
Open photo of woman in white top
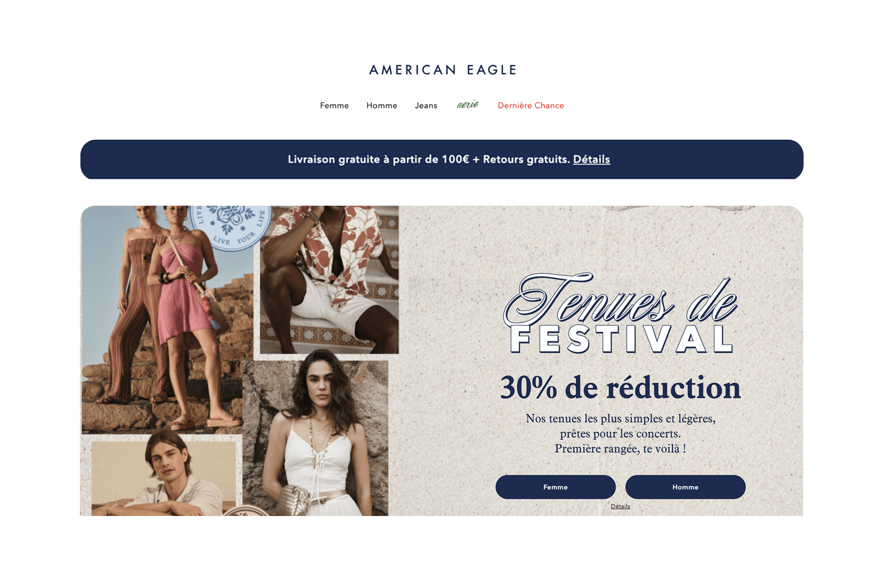pyautogui.click(x=315, y=438)
